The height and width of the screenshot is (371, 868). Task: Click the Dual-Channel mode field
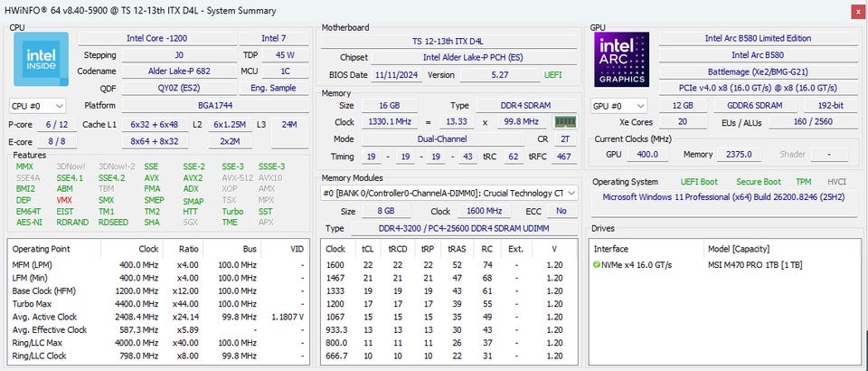pyautogui.click(x=442, y=139)
